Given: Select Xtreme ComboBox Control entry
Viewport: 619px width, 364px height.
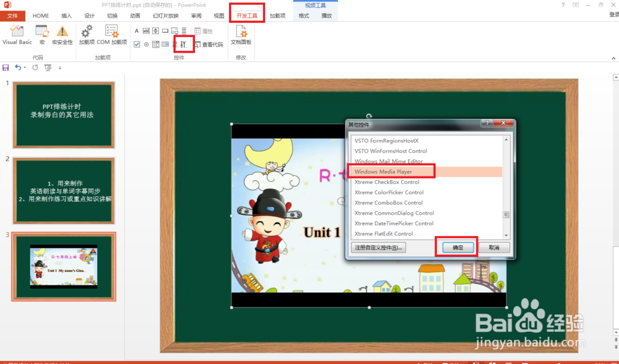Looking at the screenshot, I should tap(426, 202).
